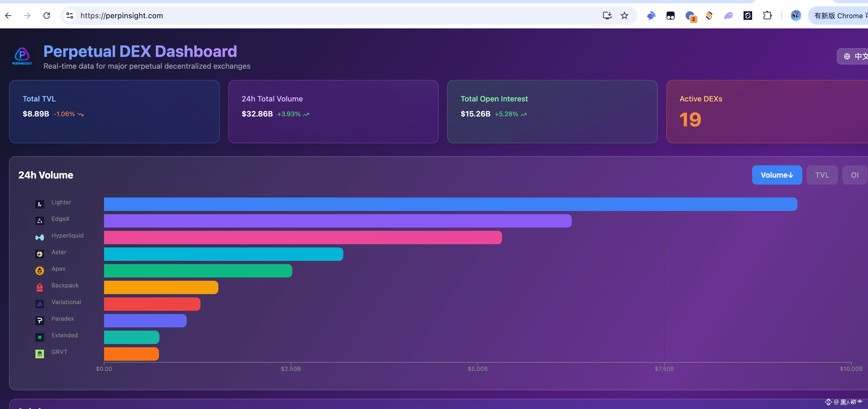Click the Apex orange circle icon
This screenshot has width=868, height=409.
coord(39,271)
